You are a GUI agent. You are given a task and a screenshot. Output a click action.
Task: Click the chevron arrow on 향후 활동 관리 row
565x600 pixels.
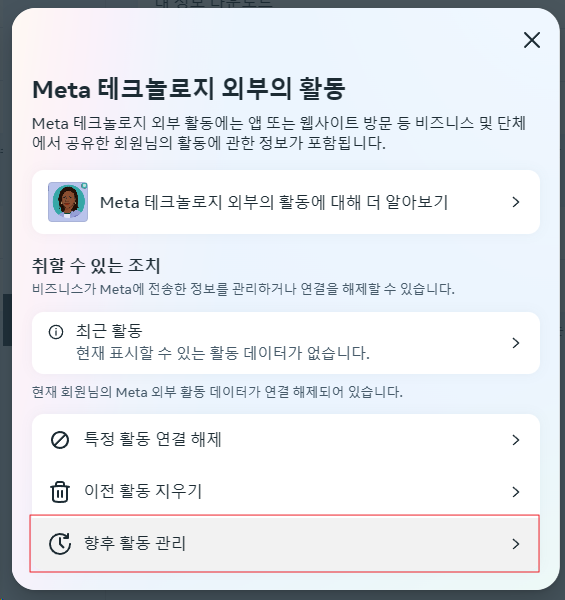click(x=516, y=544)
